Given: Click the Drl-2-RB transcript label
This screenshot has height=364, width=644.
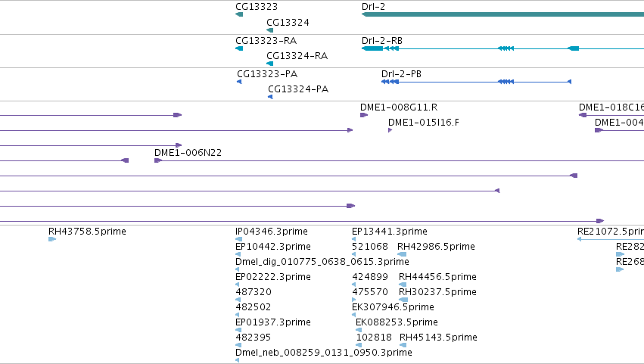Looking at the screenshot, I should click(x=382, y=41).
